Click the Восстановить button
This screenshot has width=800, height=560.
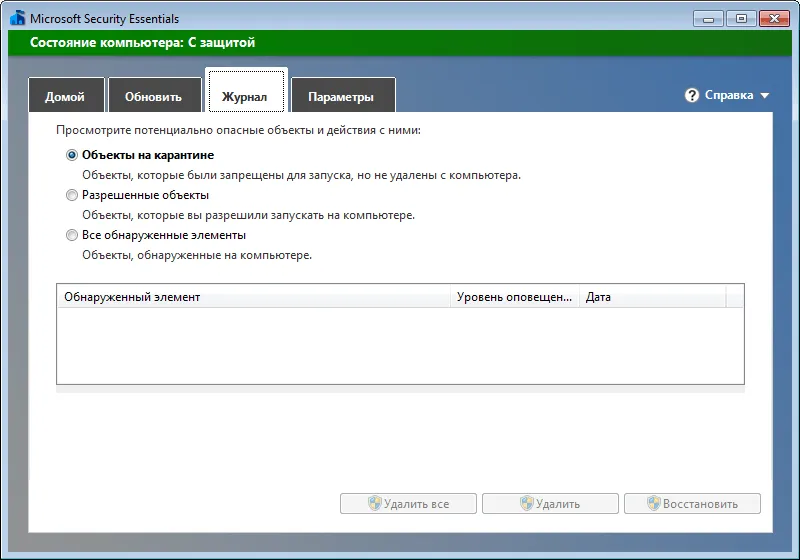[x=692, y=503]
